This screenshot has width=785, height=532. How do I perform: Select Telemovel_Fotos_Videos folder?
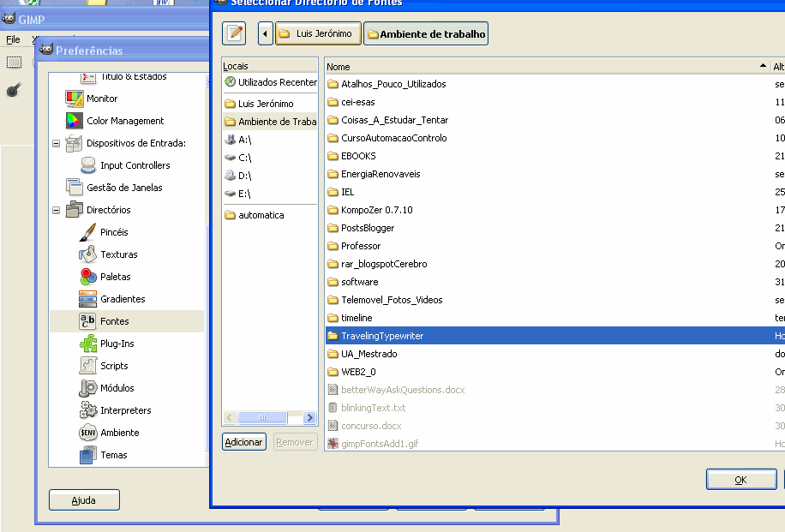click(x=392, y=301)
